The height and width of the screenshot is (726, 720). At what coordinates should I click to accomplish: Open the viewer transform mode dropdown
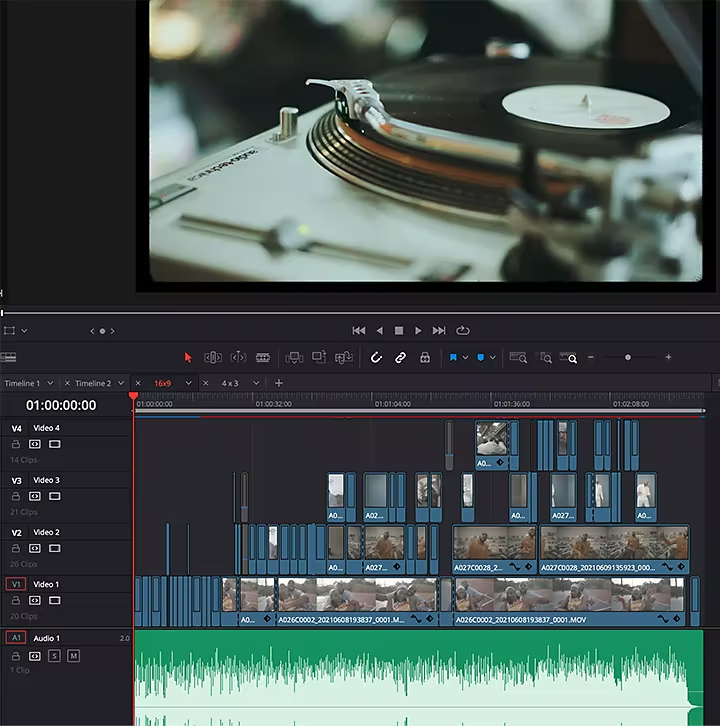(x=24, y=330)
